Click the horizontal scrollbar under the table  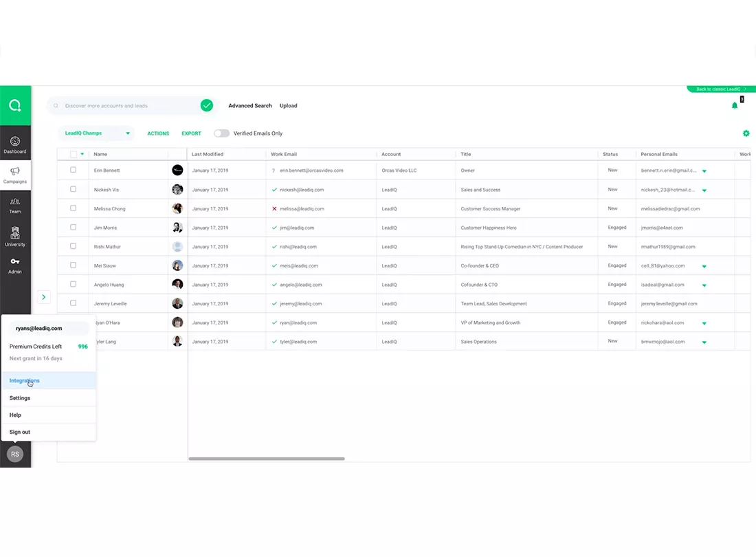click(266, 459)
